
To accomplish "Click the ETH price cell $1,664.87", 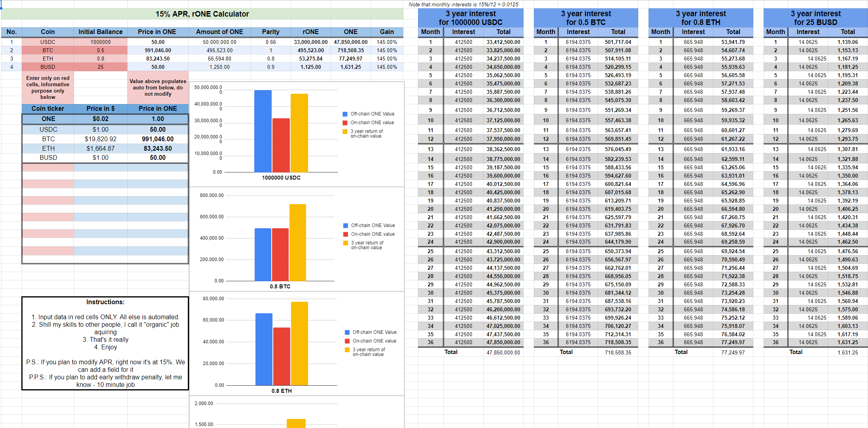I will 100,148.
